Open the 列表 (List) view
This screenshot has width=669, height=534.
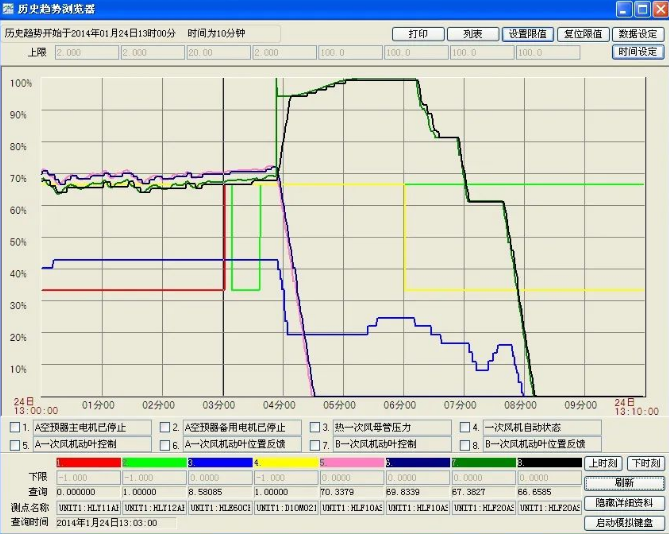[471, 34]
